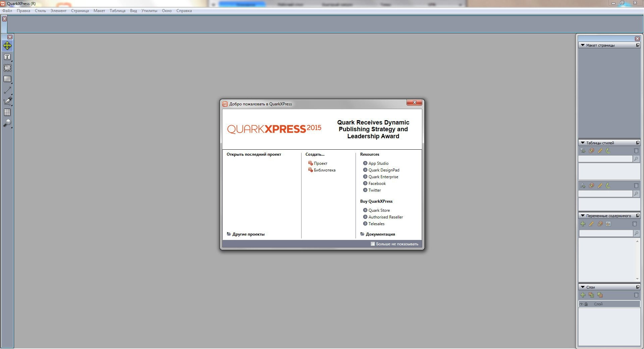This screenshot has width=644, height=349.
Task: Close the welcome dialog
Action: (414, 102)
